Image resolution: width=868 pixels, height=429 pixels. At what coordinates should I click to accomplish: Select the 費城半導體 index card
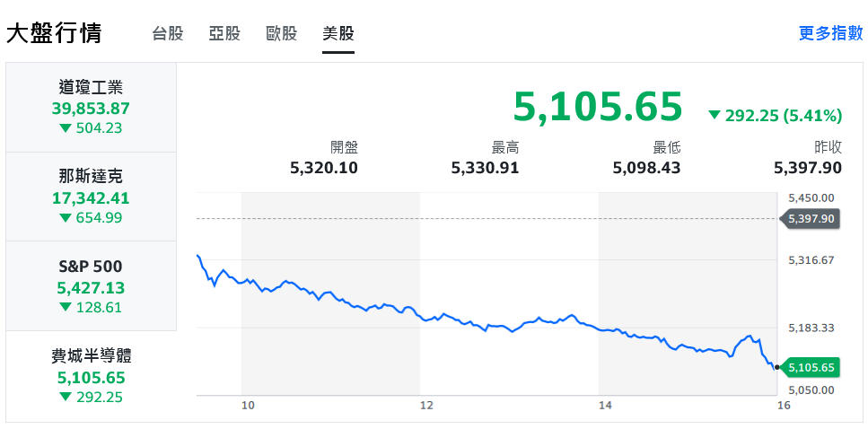[x=91, y=376]
